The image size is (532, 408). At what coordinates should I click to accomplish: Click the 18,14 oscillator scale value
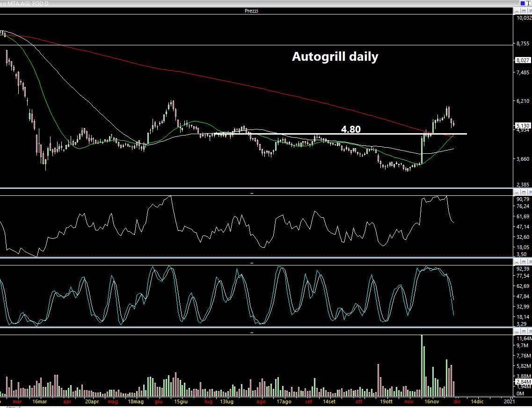tap(523, 317)
